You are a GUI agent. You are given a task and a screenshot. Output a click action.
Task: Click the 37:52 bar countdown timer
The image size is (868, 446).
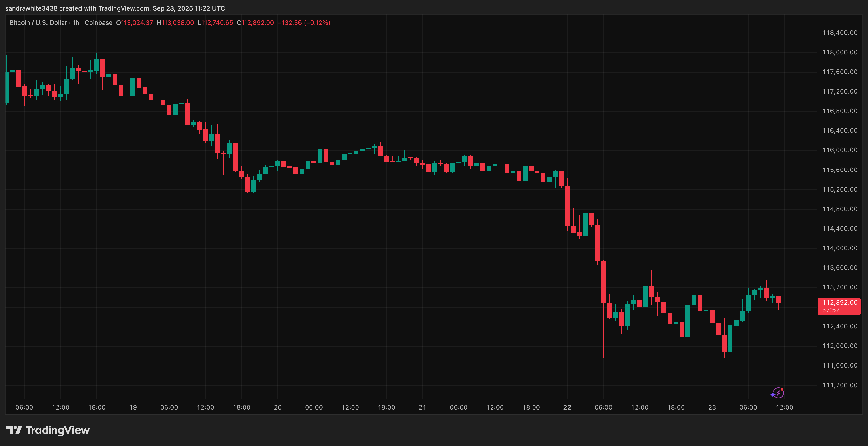coord(831,310)
